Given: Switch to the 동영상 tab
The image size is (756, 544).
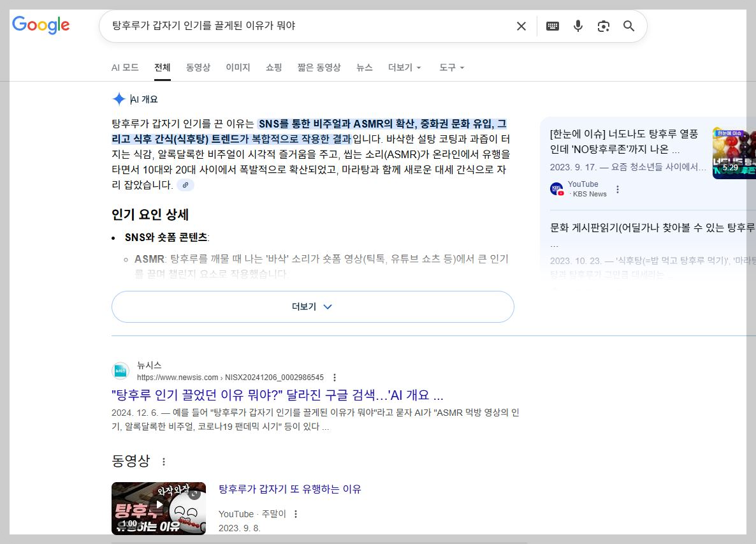Looking at the screenshot, I should pos(198,68).
